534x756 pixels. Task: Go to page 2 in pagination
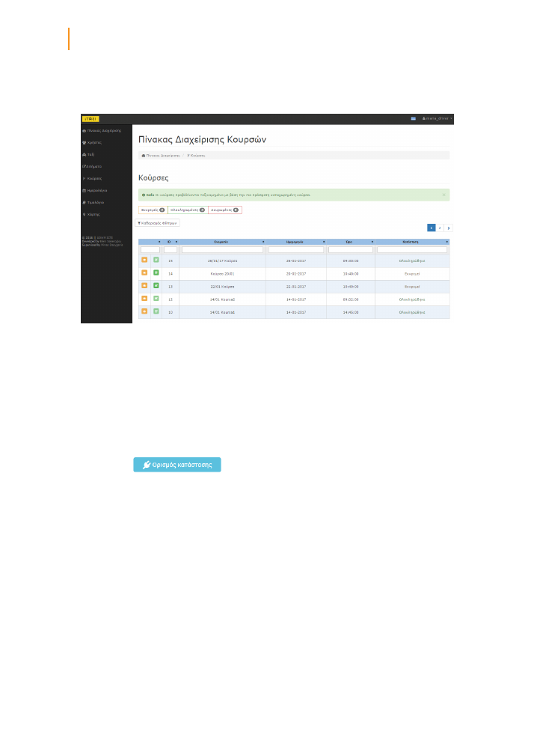pyautogui.click(x=440, y=228)
